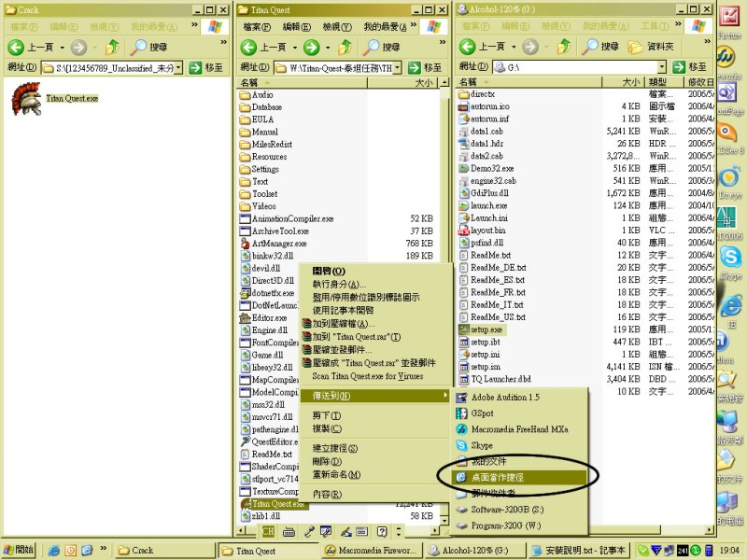This screenshot has height=560, width=747.
Task: Select Editor.exe in Titan Quest window
Action: point(263,317)
